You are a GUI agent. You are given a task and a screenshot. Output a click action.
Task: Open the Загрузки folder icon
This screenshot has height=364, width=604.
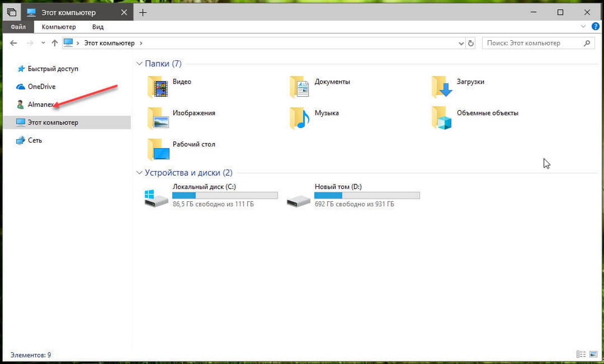pyautogui.click(x=441, y=87)
